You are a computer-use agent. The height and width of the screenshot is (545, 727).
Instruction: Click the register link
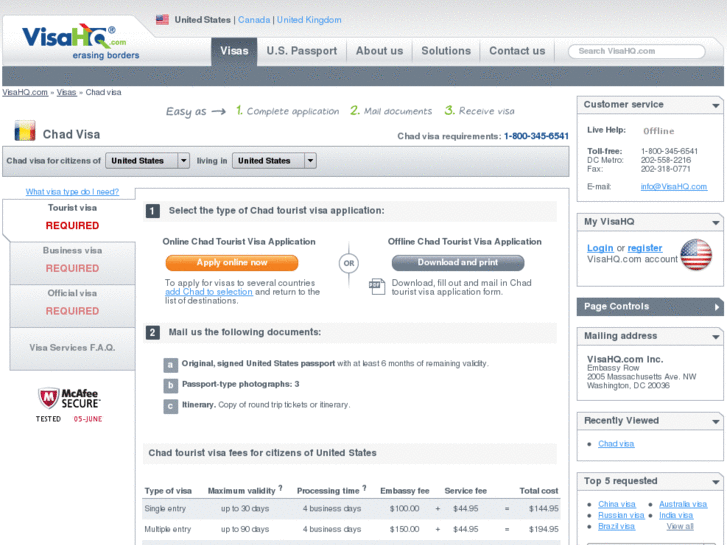(x=645, y=248)
